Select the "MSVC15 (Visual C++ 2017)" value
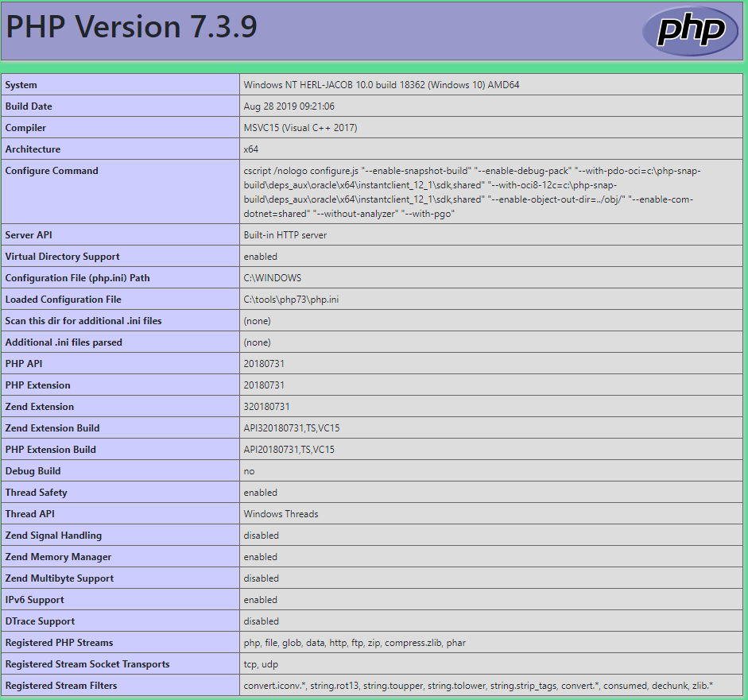The height and width of the screenshot is (700, 748). point(300,128)
